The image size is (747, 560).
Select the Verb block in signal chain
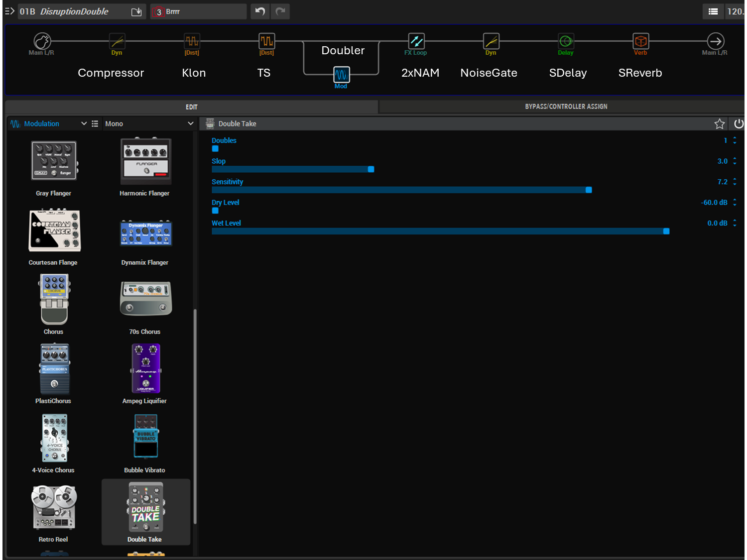pos(640,41)
